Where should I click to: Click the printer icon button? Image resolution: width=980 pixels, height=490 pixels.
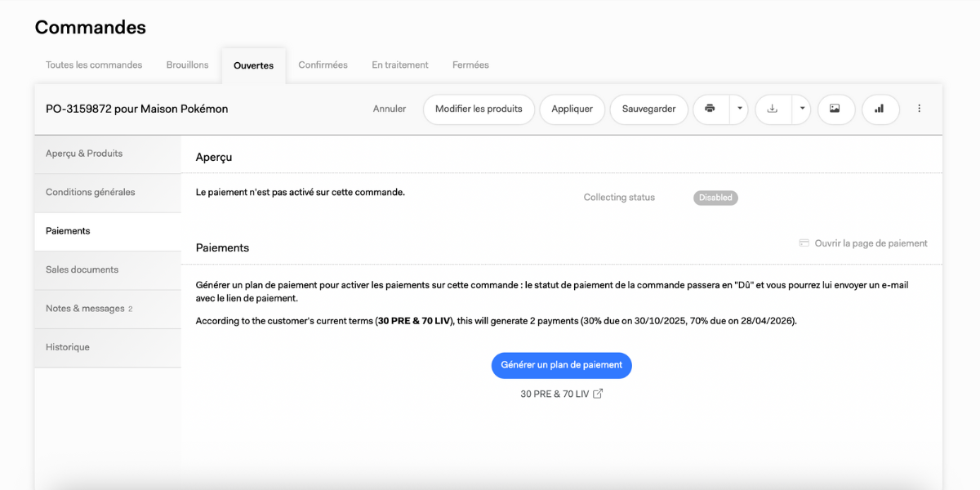(710, 109)
